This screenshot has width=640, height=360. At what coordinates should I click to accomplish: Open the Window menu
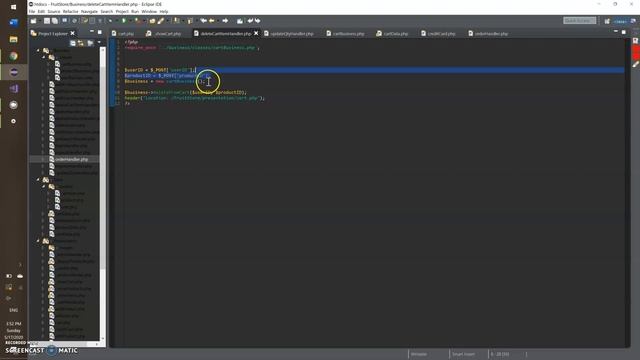click(149, 12)
